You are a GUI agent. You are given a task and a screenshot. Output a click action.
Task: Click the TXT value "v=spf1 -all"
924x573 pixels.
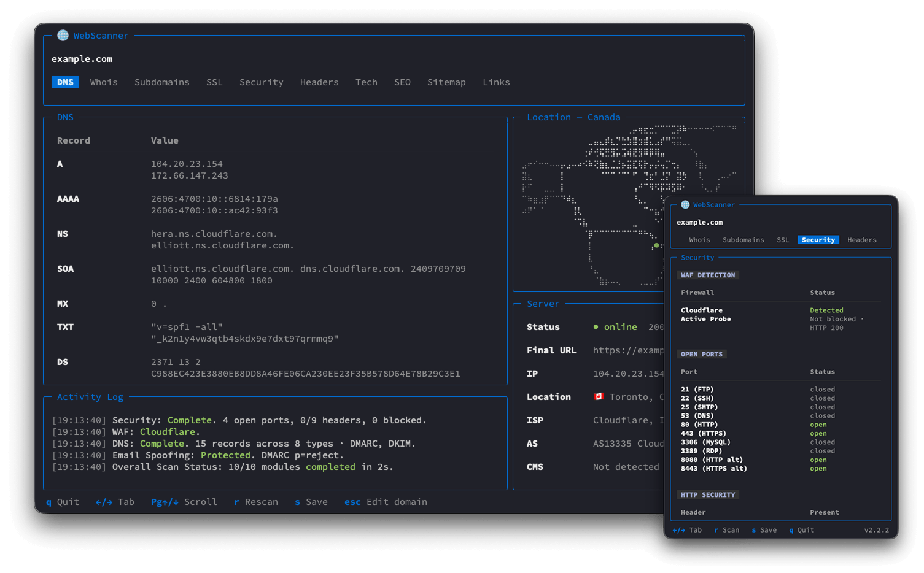click(187, 327)
